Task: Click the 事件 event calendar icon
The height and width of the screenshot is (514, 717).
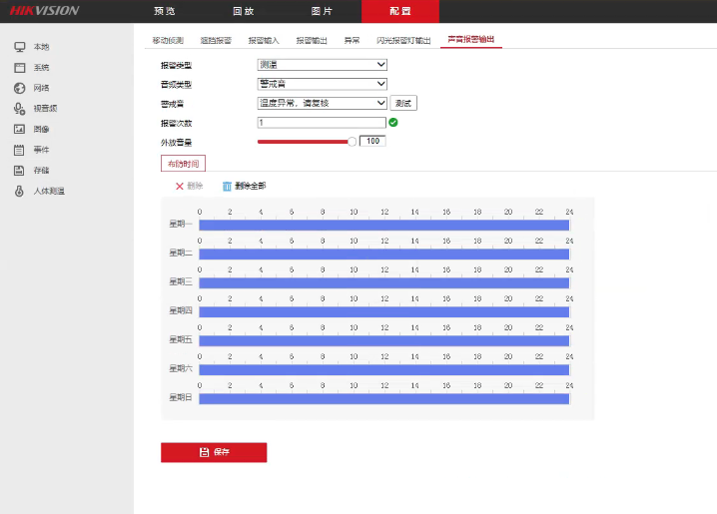Action: point(19,150)
